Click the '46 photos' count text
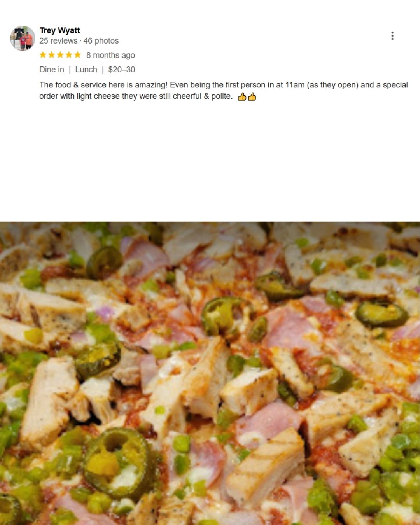420x525 pixels. click(101, 41)
